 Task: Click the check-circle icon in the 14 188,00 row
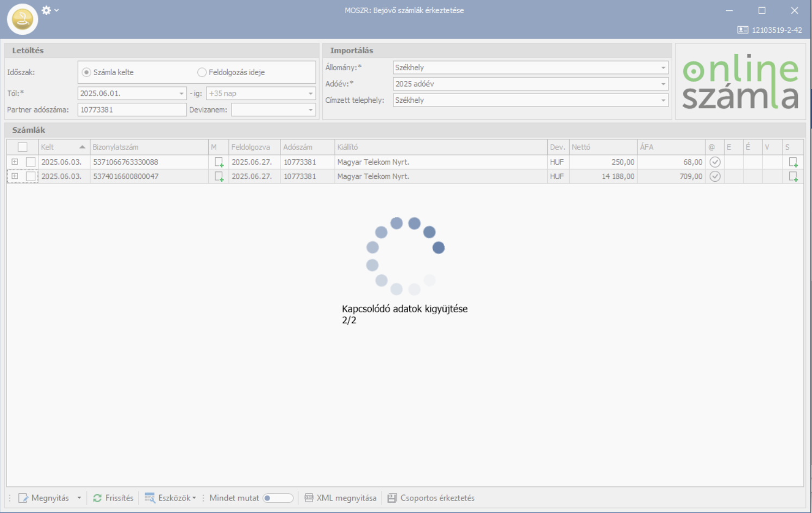click(715, 176)
